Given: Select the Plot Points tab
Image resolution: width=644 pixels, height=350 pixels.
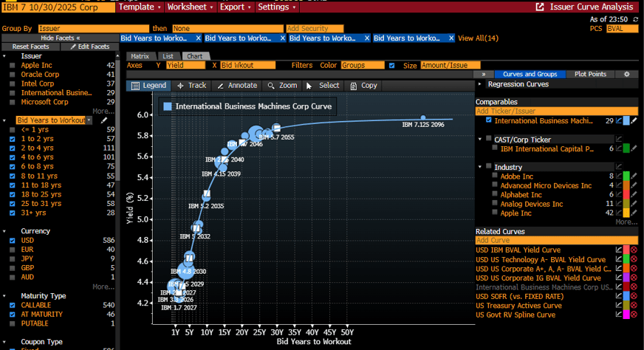Looking at the screenshot, I should click(590, 75).
